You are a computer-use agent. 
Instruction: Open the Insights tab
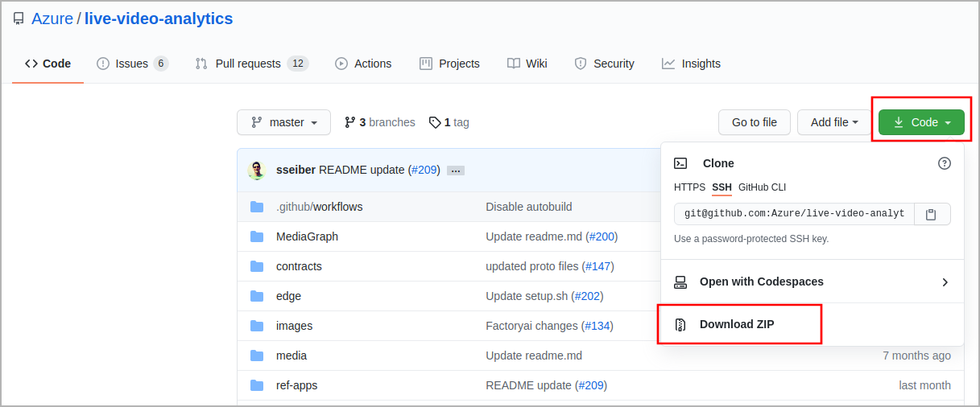click(x=691, y=64)
